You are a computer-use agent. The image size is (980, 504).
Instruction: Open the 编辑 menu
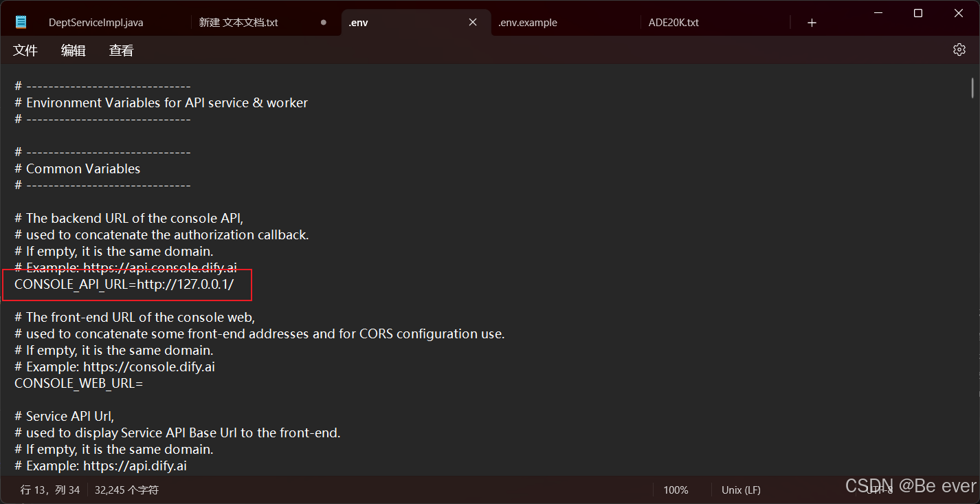click(73, 50)
